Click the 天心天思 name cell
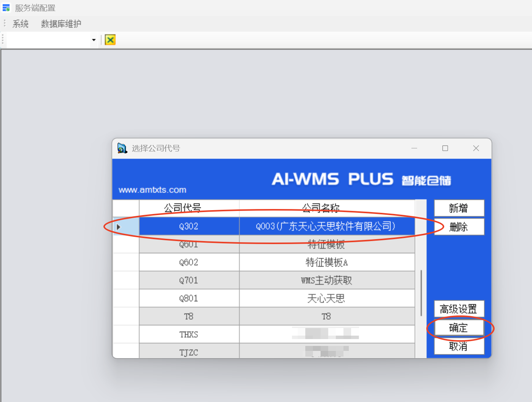 [x=327, y=298]
